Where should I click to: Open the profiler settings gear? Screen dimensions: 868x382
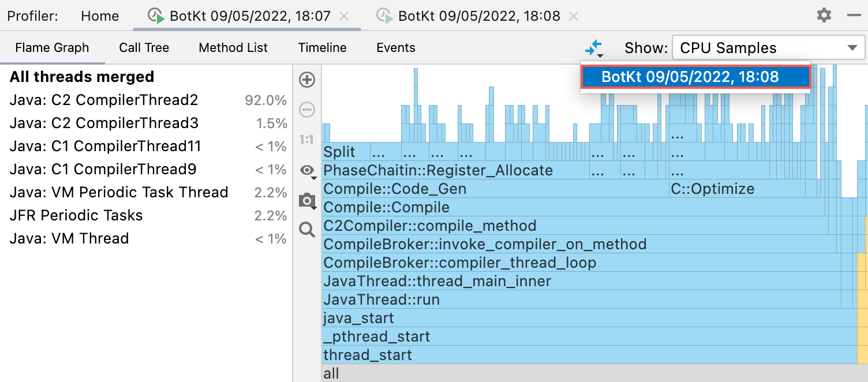tap(824, 15)
